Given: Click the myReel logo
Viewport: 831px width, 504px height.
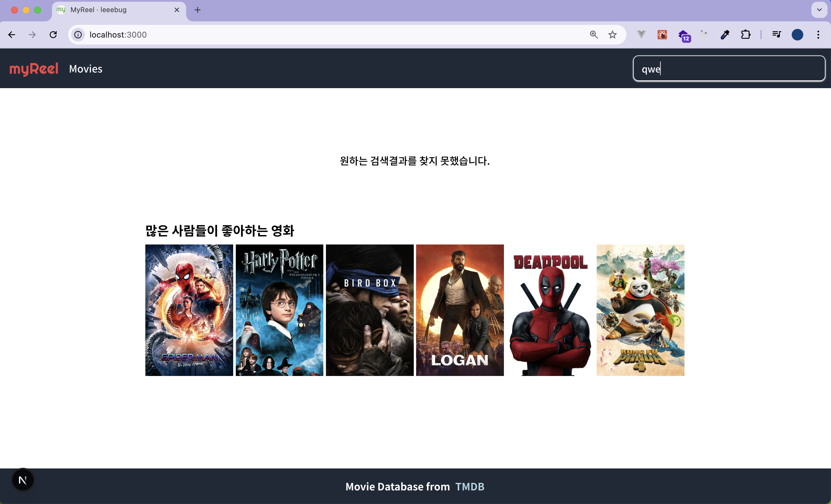Looking at the screenshot, I should coord(34,69).
